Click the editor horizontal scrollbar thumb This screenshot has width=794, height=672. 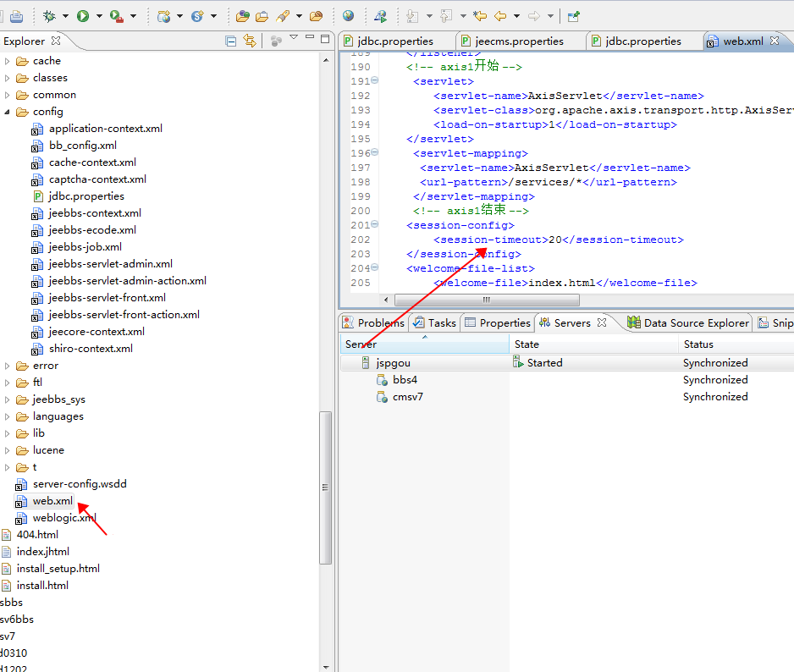point(487,300)
